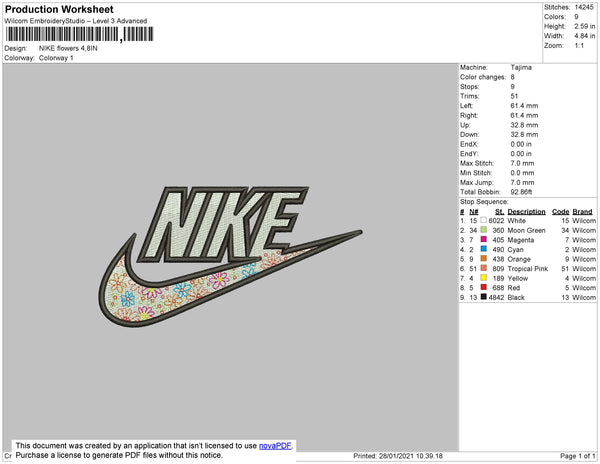600x464 pixels.
Task: Click the Trims value '51'
Action: pos(514,96)
